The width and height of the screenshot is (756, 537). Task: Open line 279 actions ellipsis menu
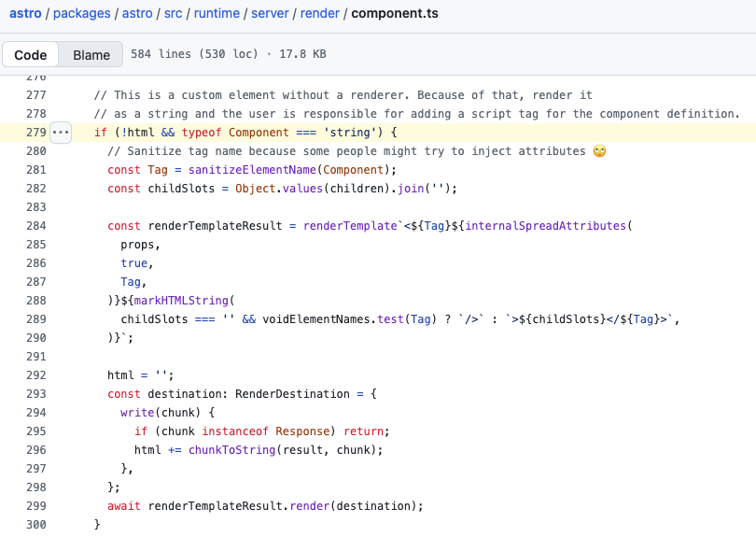click(x=61, y=133)
